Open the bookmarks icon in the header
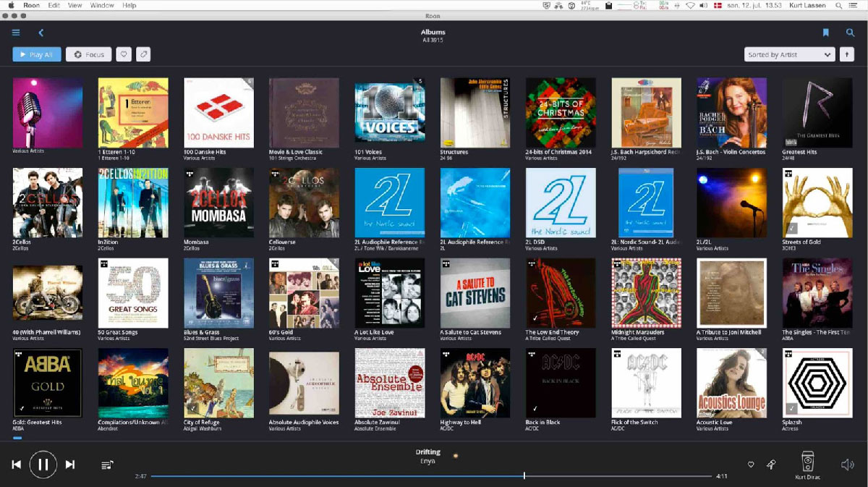The height and width of the screenshot is (487, 868). 825,33
